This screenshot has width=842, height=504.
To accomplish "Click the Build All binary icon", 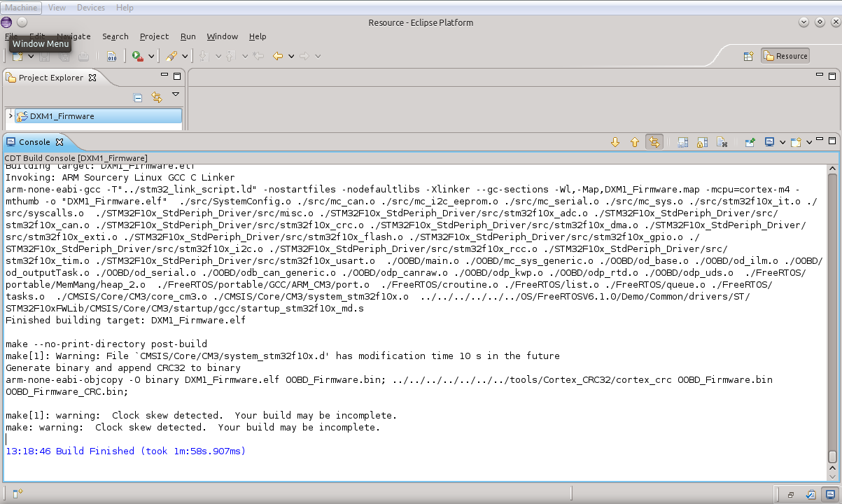I will click(x=111, y=56).
